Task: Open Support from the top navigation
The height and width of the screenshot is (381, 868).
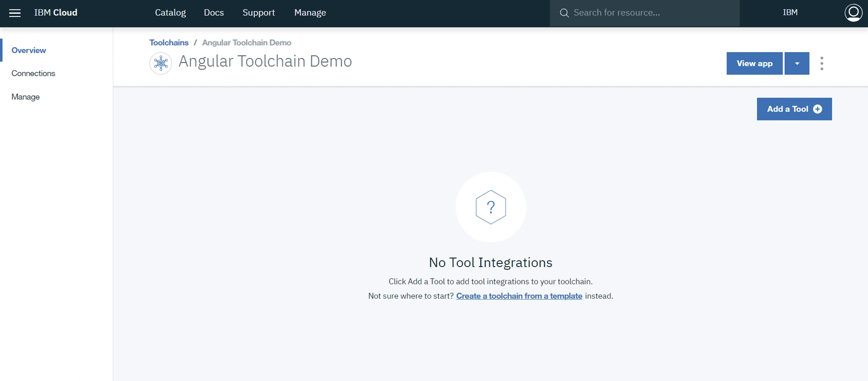Action: tap(258, 13)
